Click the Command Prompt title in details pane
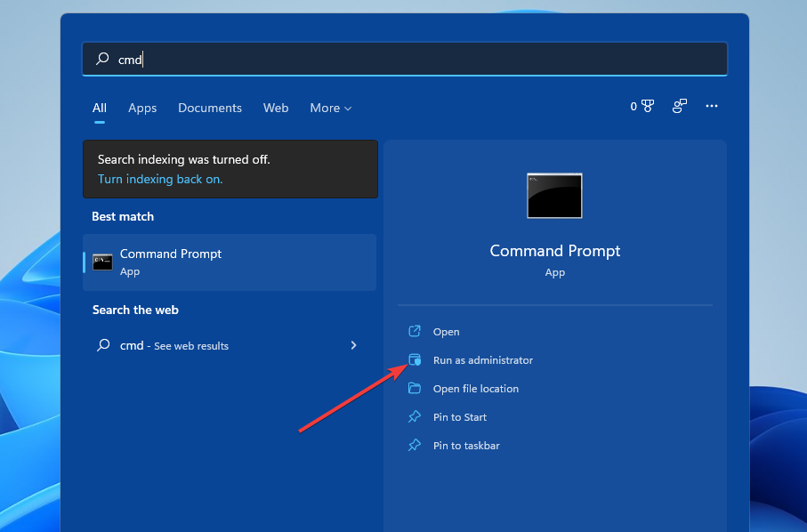The height and width of the screenshot is (532, 807). tap(555, 251)
